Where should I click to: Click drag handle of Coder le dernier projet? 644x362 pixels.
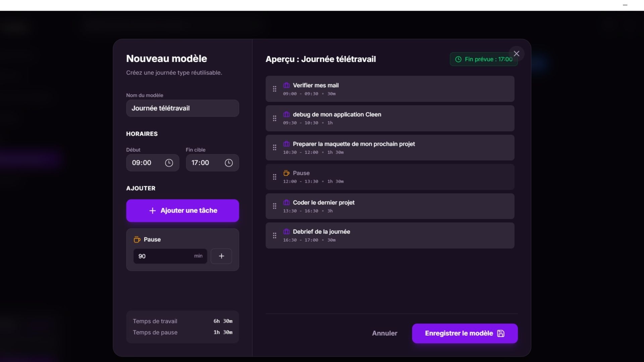pos(274,206)
